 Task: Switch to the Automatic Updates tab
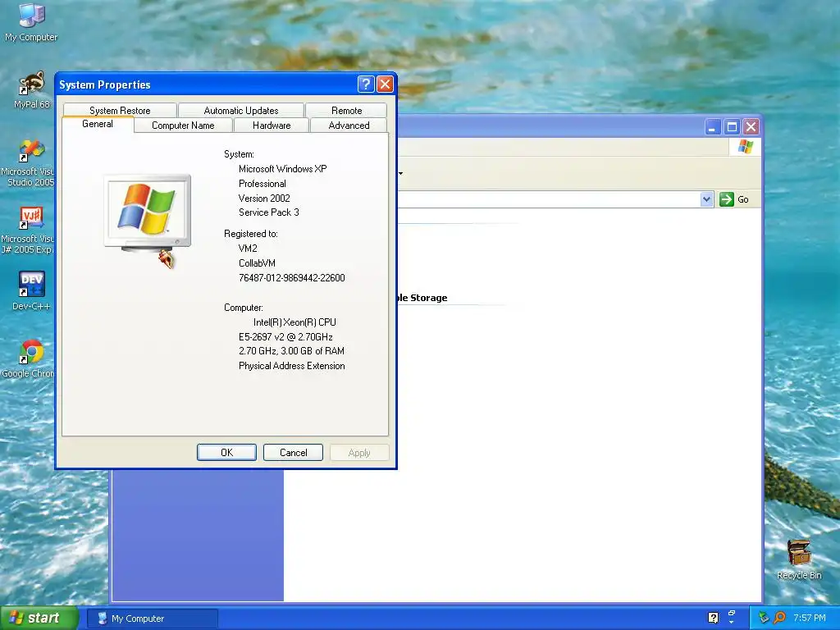click(241, 111)
